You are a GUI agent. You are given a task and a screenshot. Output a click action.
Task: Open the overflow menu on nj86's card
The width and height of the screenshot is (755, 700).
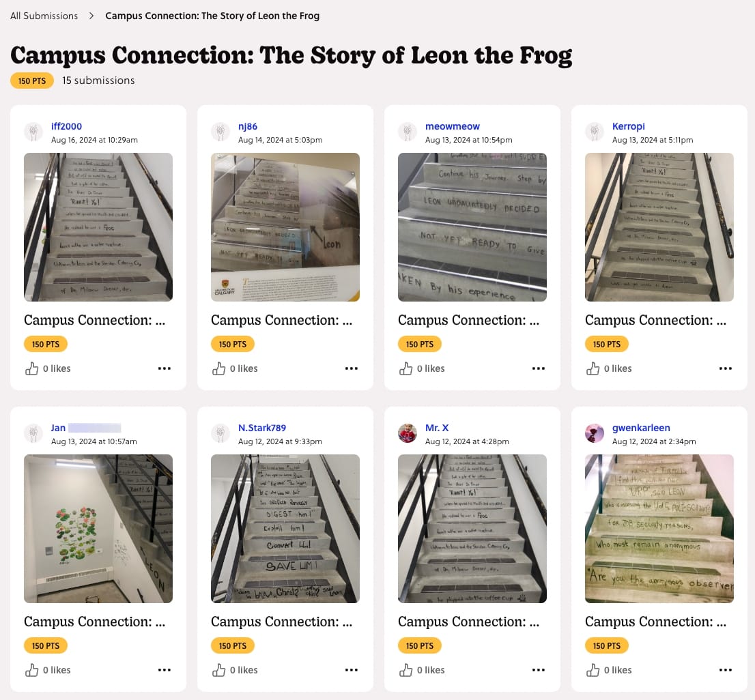tap(352, 368)
